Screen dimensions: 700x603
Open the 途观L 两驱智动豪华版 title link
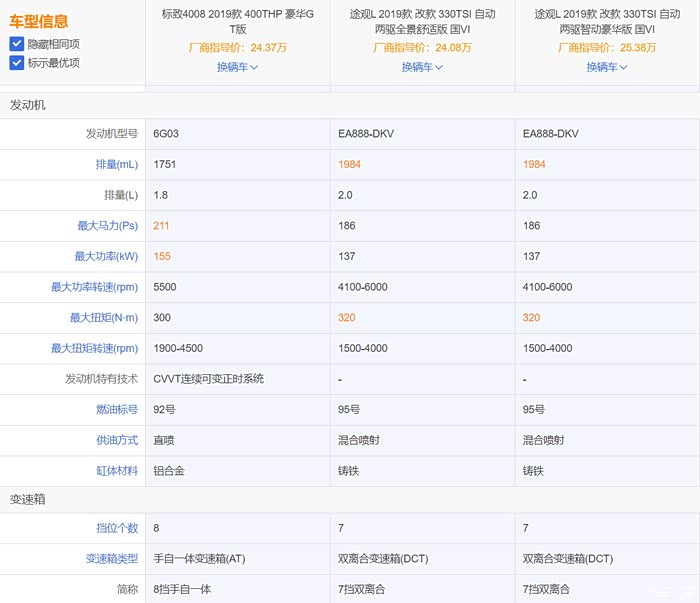point(606,22)
